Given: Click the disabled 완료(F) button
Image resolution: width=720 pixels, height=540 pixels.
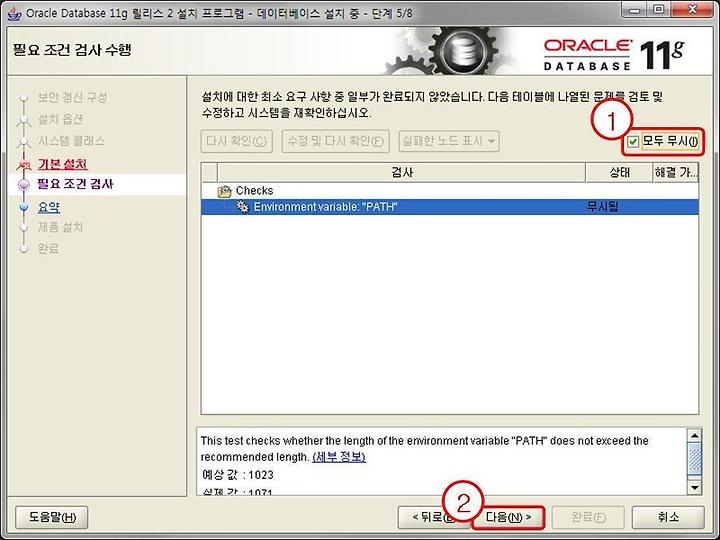Looking at the screenshot, I should tap(588, 518).
